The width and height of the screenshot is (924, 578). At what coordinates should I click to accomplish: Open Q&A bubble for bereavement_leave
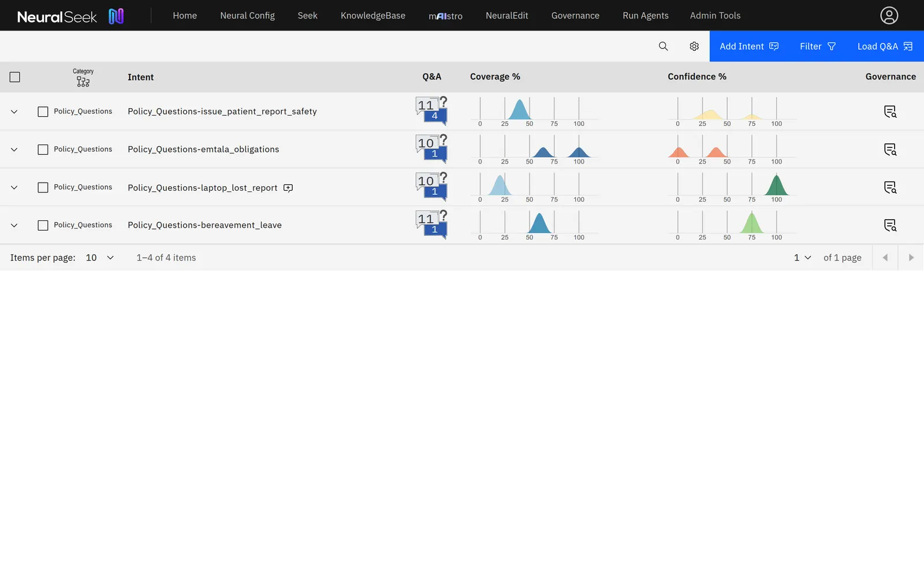(431, 225)
